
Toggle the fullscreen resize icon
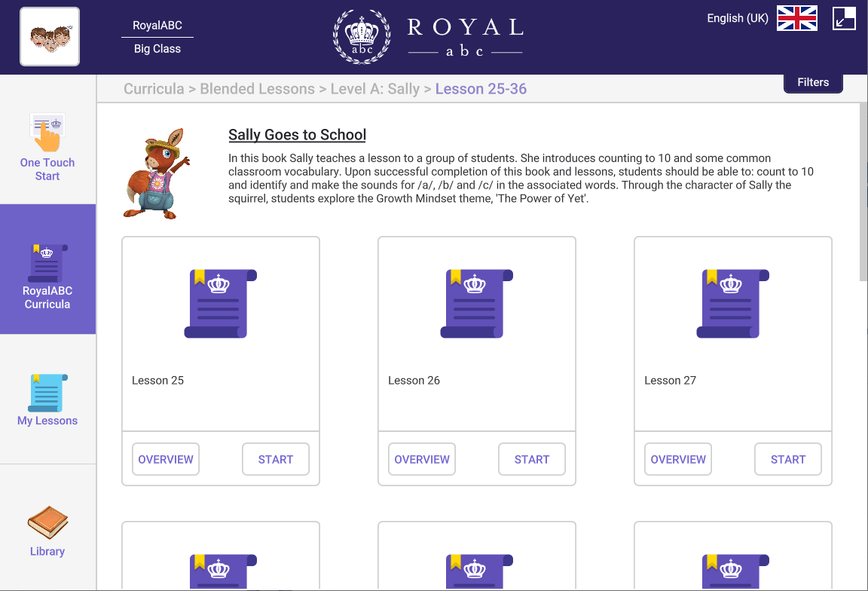point(844,18)
